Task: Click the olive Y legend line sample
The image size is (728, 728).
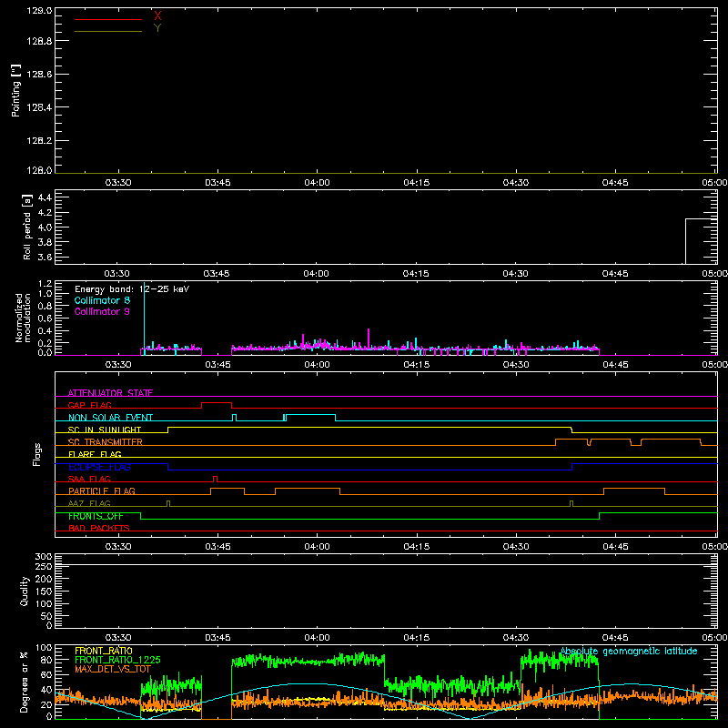Action: tap(107, 32)
